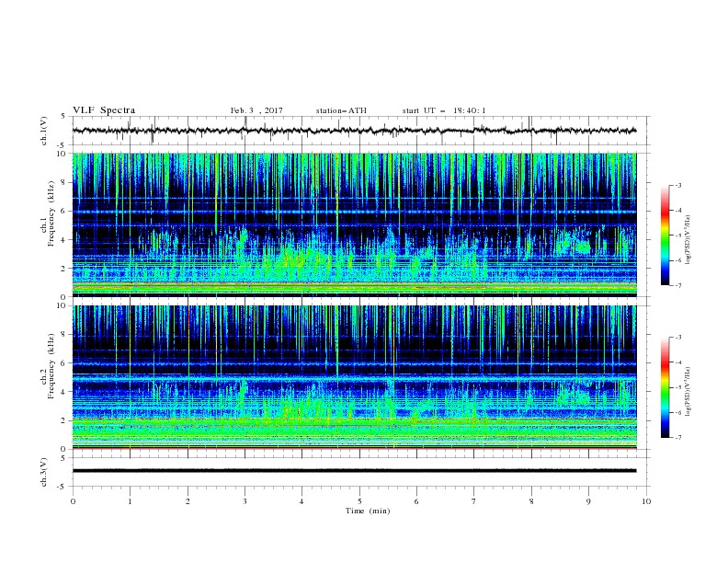Click the "8" kHz tick of ch.2 spectrogram

[x=64, y=334]
